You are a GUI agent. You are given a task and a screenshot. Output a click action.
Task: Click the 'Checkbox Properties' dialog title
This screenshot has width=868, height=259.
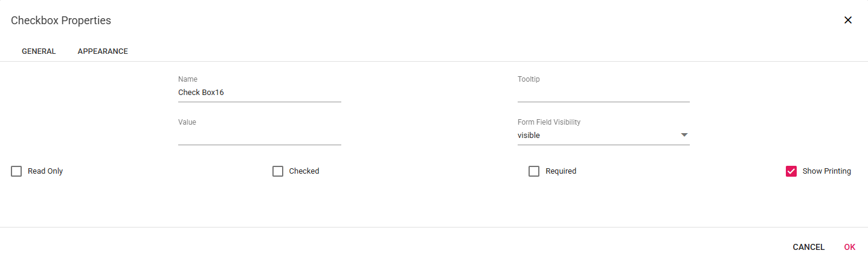click(61, 21)
